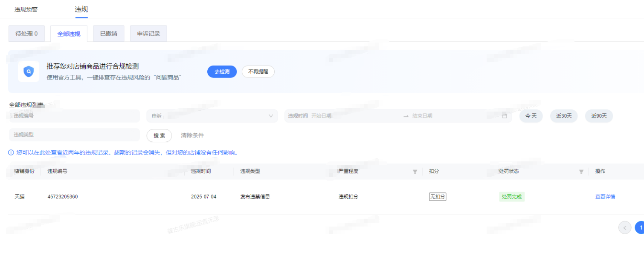Select the 申诉记录 tab
This screenshot has height=267, width=644.
tap(148, 34)
